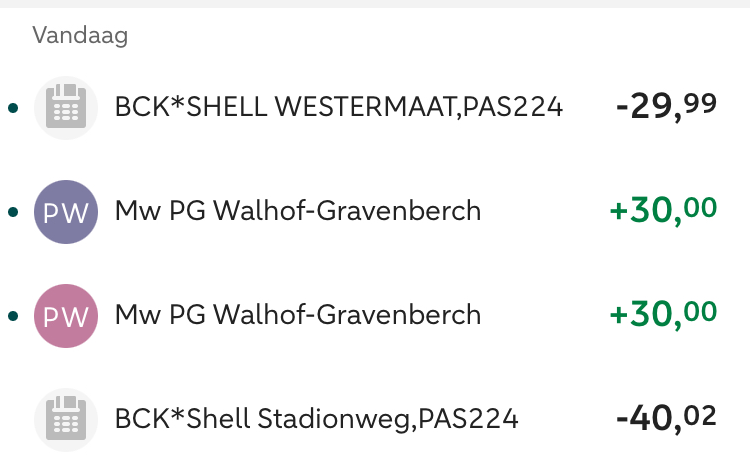Viewport: 750px width, 473px height.
Task: Open the BCK*Shell Stadionweg,PAS224 transaction
Action: coord(317,419)
